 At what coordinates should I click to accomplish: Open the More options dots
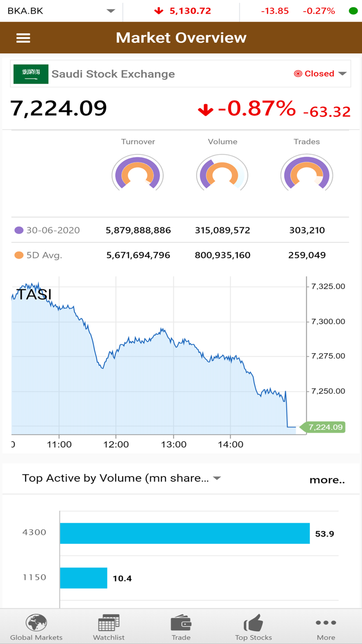[x=326, y=623]
